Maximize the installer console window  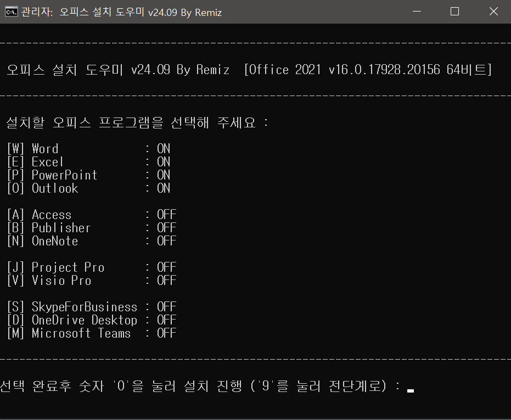click(454, 12)
